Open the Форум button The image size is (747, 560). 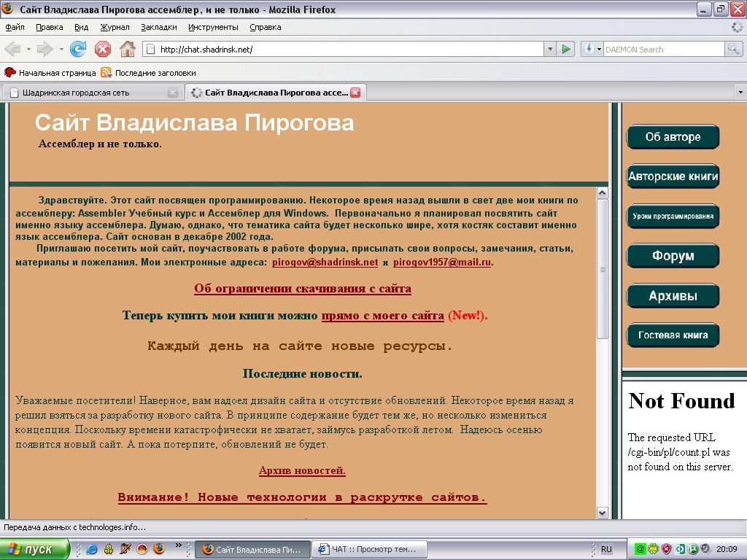673,256
